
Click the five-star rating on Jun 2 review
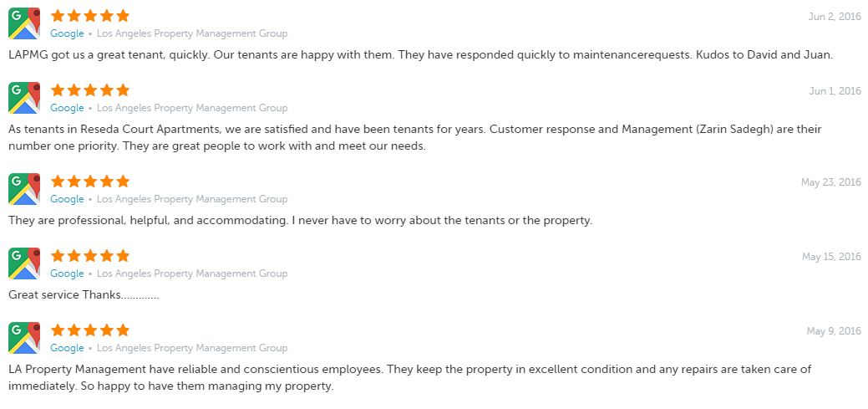pyautogui.click(x=90, y=16)
